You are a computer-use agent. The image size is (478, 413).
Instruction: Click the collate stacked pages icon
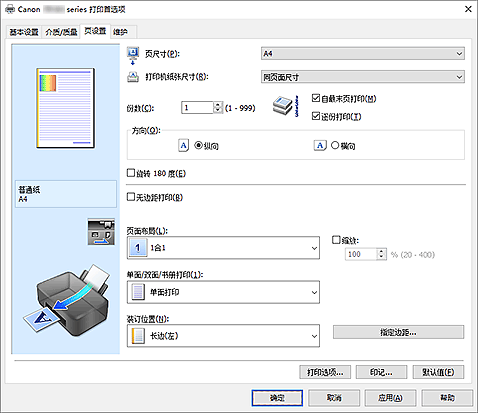coord(286,106)
